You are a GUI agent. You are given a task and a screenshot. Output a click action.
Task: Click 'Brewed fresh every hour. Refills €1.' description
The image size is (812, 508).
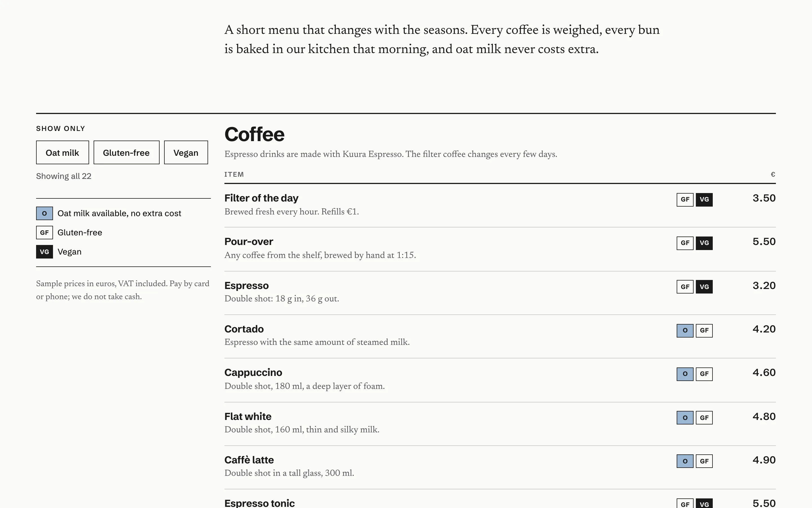coord(292,212)
